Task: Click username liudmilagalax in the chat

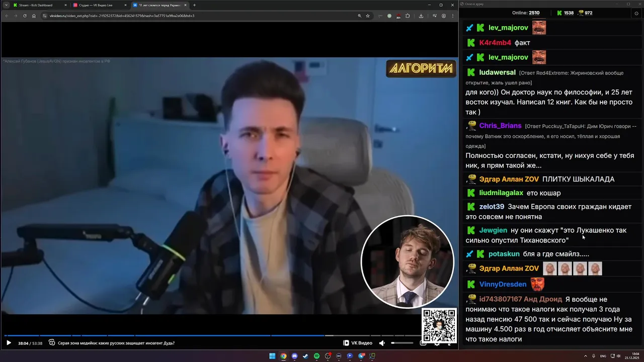Action: (501, 193)
